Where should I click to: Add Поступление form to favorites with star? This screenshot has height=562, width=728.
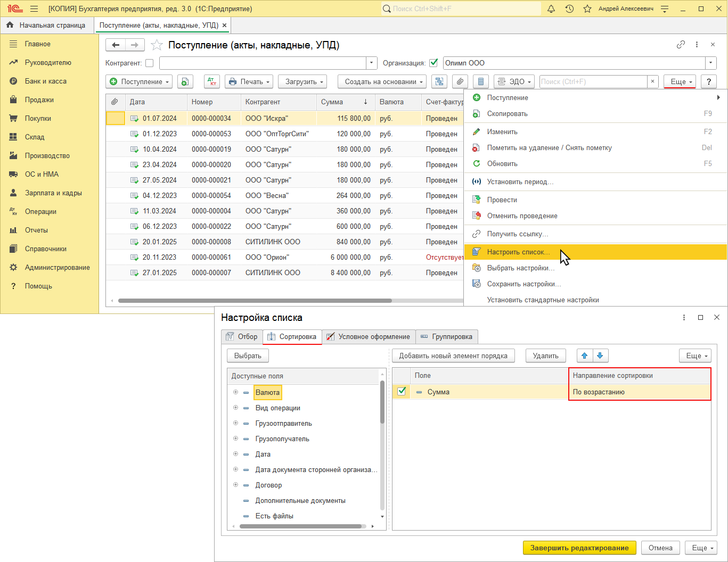tap(157, 45)
